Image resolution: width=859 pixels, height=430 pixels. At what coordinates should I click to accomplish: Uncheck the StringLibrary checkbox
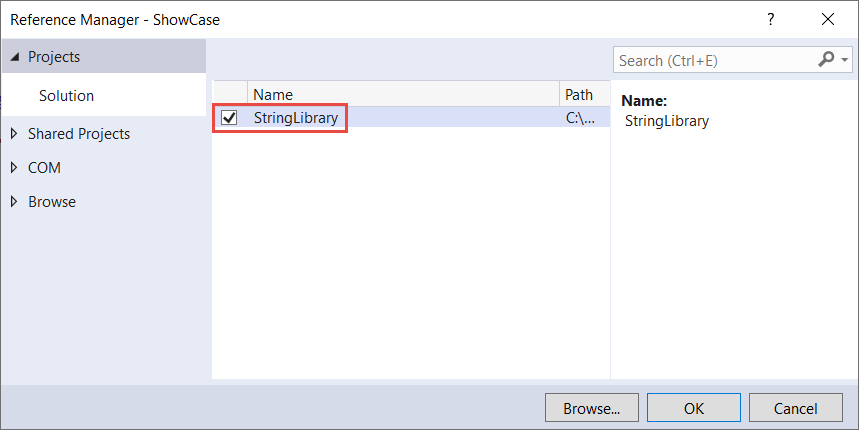(229, 118)
